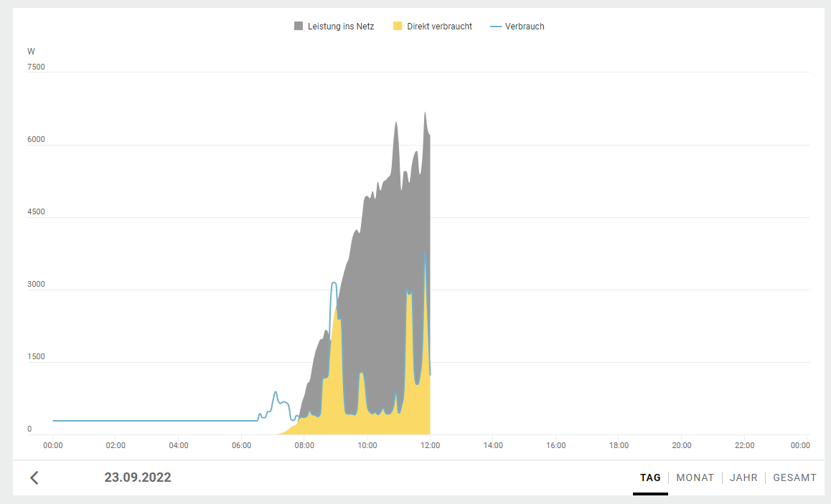
Task: Toggle the Leistung ins Netz series label
Action: click(340, 27)
